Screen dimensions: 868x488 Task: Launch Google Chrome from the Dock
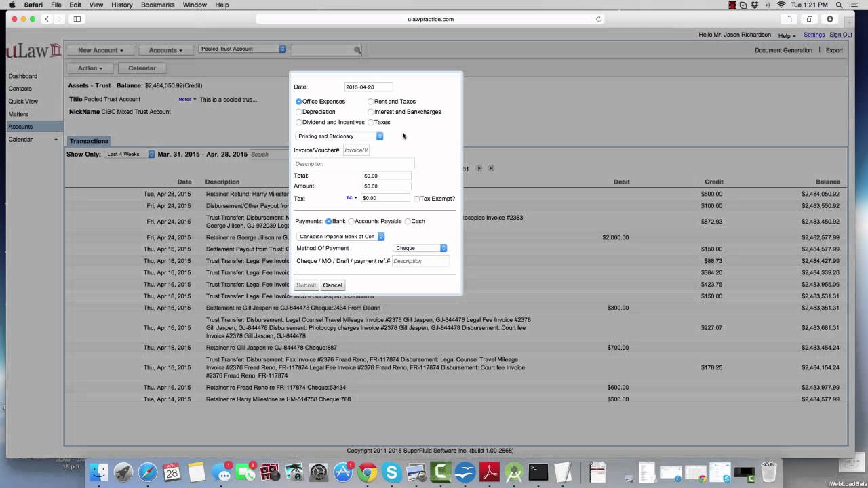click(368, 472)
